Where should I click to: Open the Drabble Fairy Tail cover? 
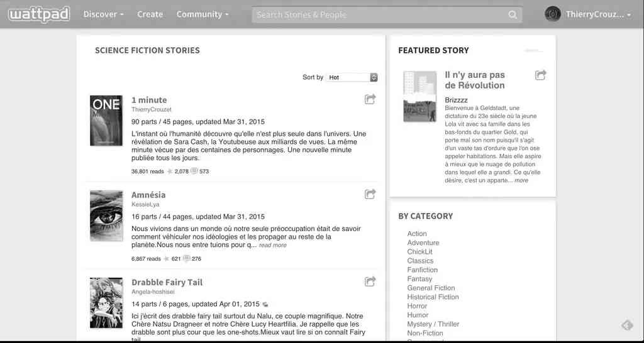tap(106, 303)
